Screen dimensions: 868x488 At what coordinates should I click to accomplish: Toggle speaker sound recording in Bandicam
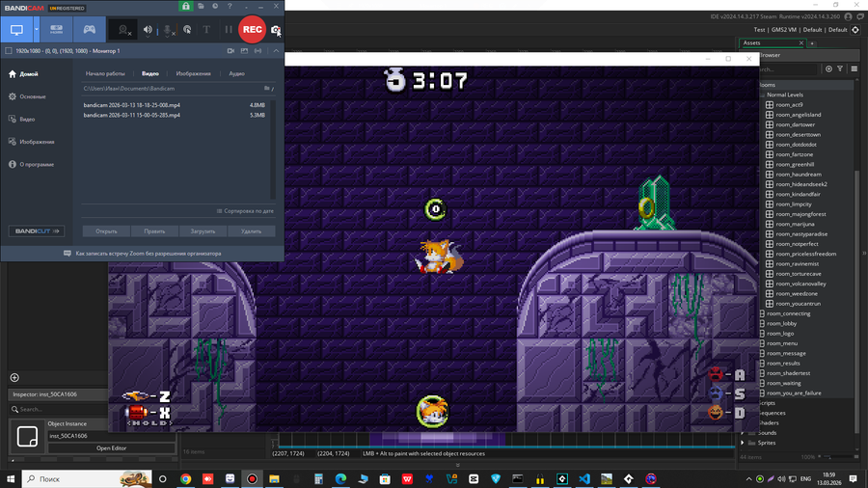(148, 30)
